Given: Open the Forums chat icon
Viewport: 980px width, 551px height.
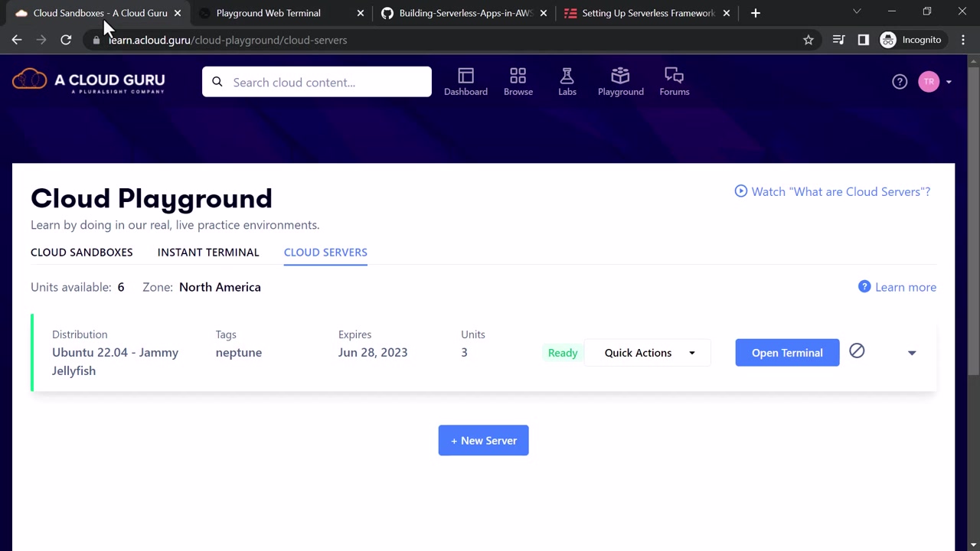Looking at the screenshot, I should pos(675,82).
